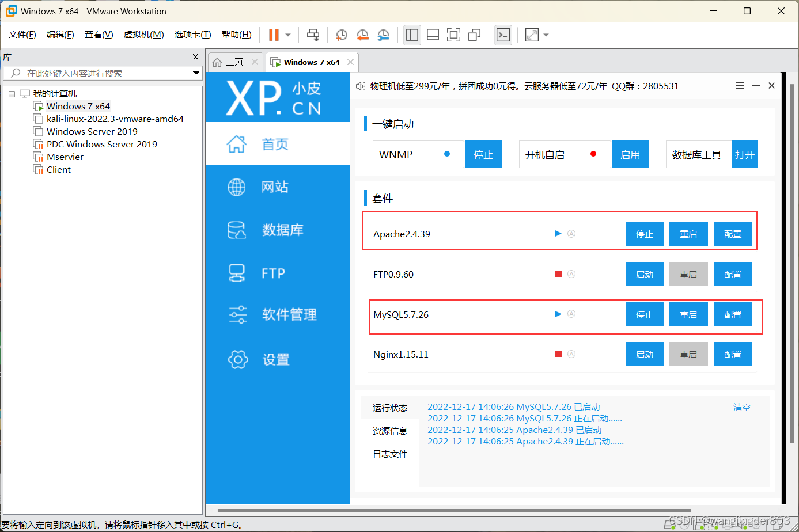The width and height of the screenshot is (799, 532).
Task: Open MySQL5.7.26 配置 settings
Action: click(733, 314)
